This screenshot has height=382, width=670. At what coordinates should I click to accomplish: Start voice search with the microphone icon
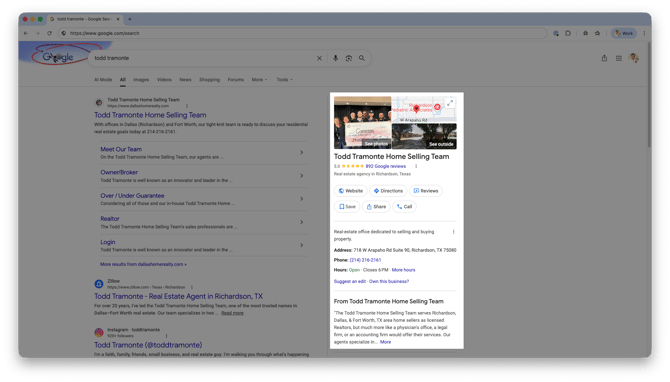click(335, 58)
